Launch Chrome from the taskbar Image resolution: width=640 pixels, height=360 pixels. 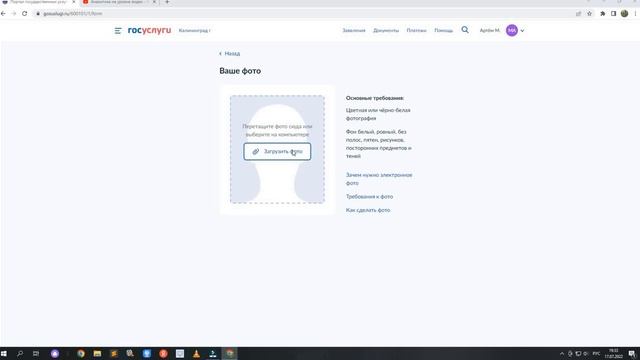[81, 354]
